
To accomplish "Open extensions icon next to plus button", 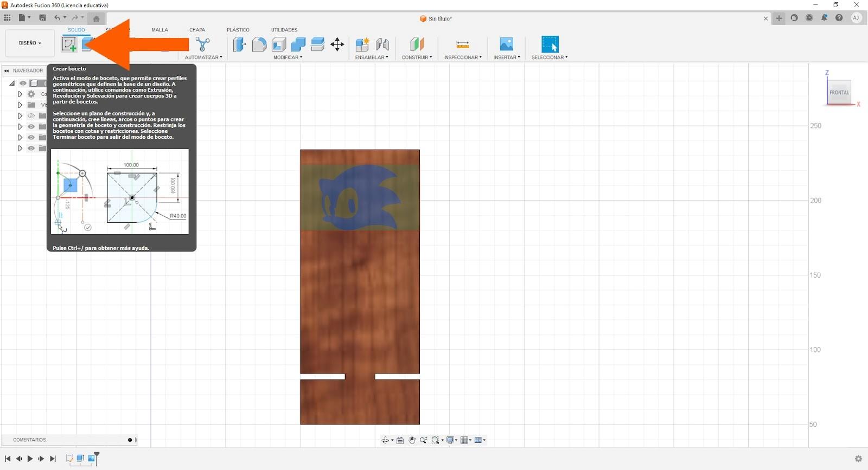I will click(794, 18).
